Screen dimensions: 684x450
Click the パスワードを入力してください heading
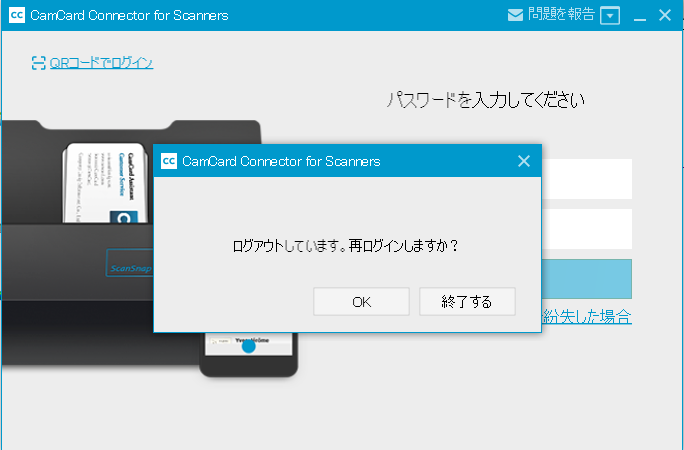pos(486,100)
